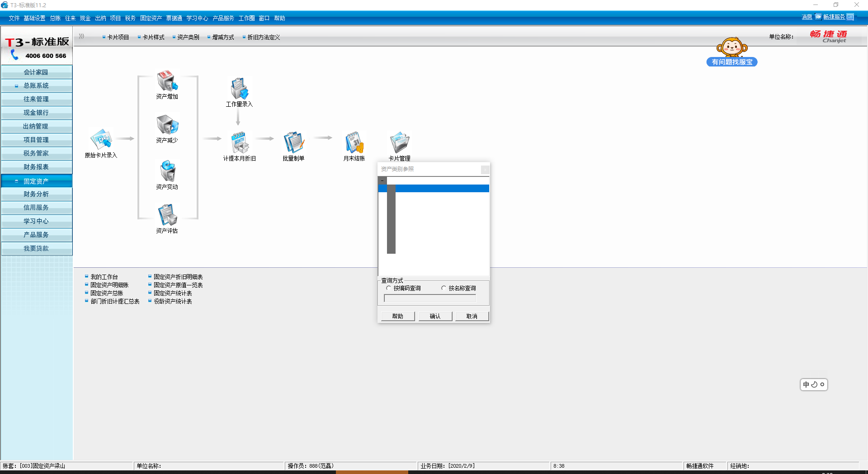Open 项目管理 in the sidebar

[x=37, y=140]
